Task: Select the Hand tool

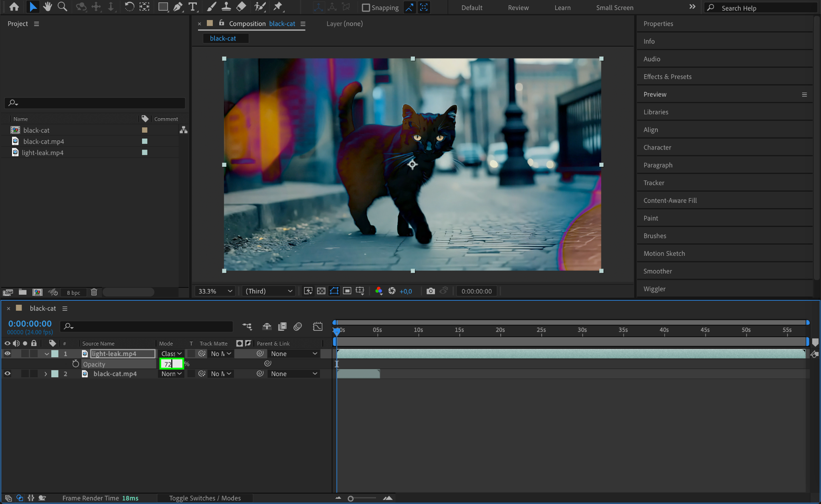Action: 48,7
